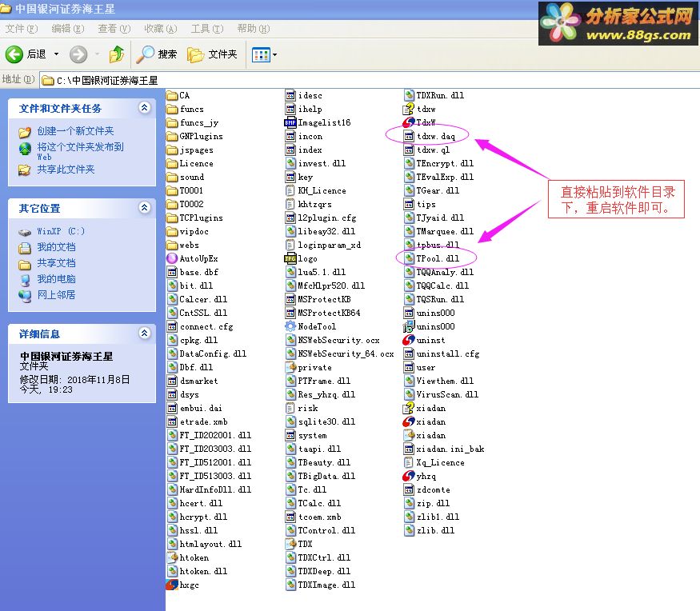Open the 文件(F) menu

point(22,29)
